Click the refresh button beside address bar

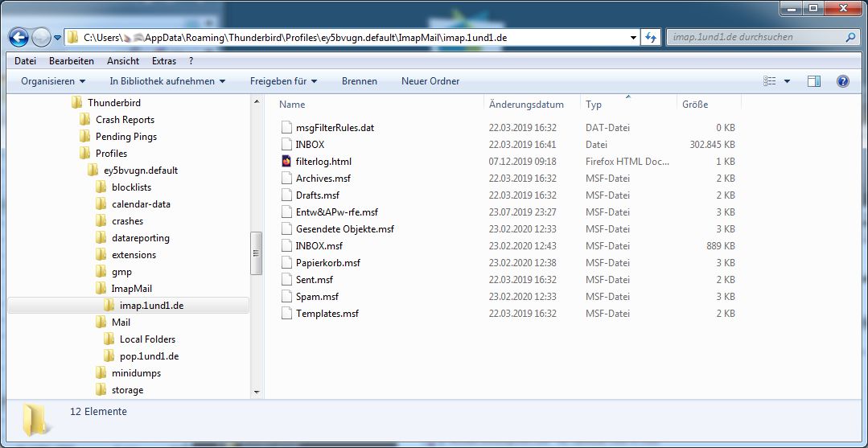point(651,37)
